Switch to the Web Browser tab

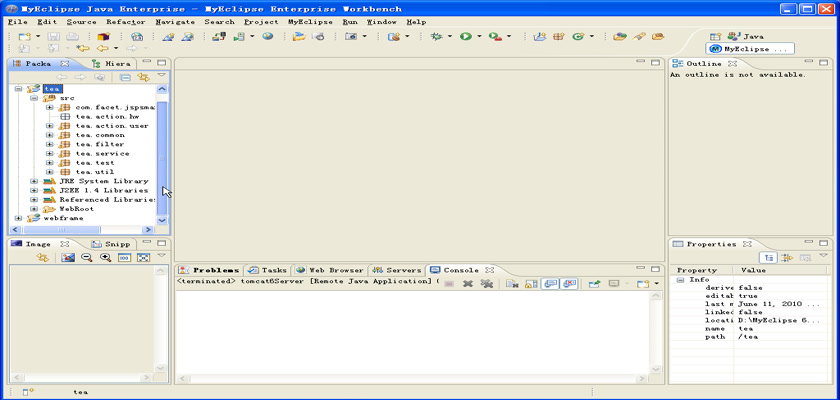pyautogui.click(x=329, y=270)
